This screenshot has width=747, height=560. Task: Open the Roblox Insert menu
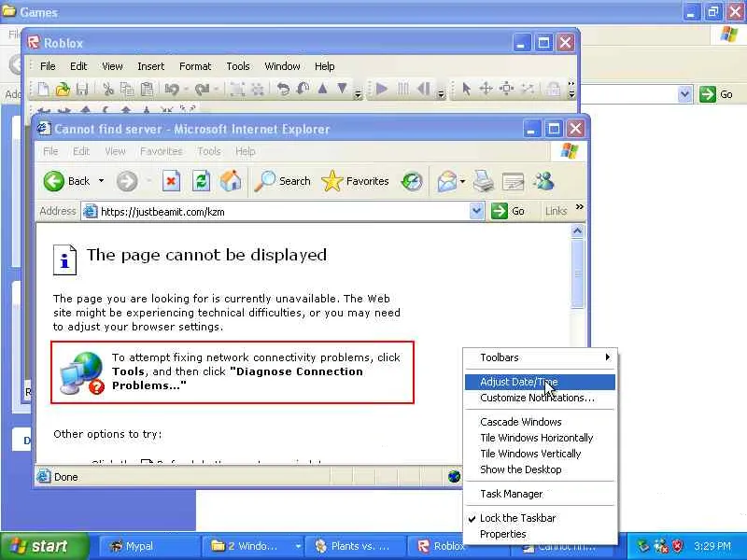pos(150,66)
